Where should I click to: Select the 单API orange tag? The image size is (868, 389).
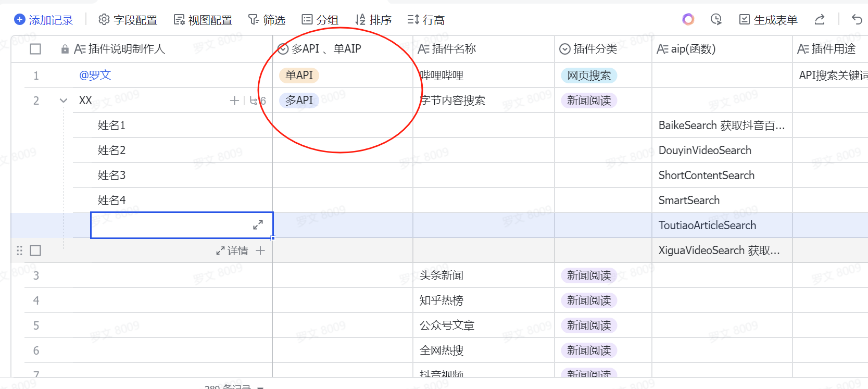[x=299, y=76]
